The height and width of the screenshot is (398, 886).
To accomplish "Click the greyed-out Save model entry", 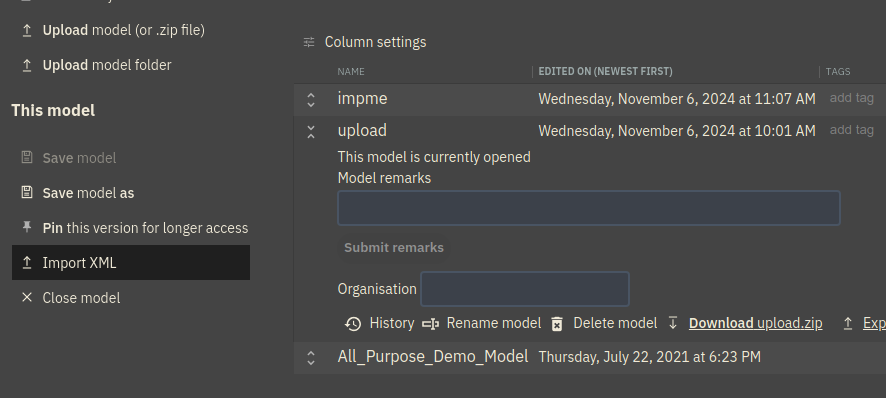I will [79, 158].
